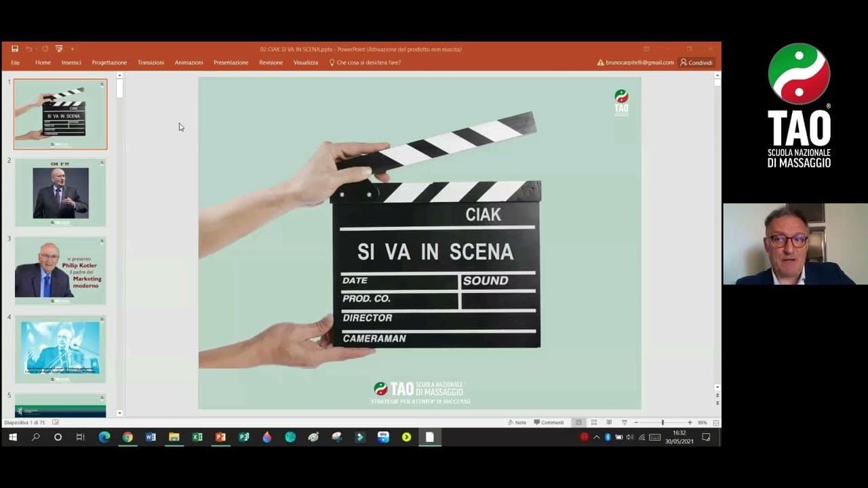Open PowerPoint from the taskbar
Screen dimensions: 868x488
pos(220,438)
